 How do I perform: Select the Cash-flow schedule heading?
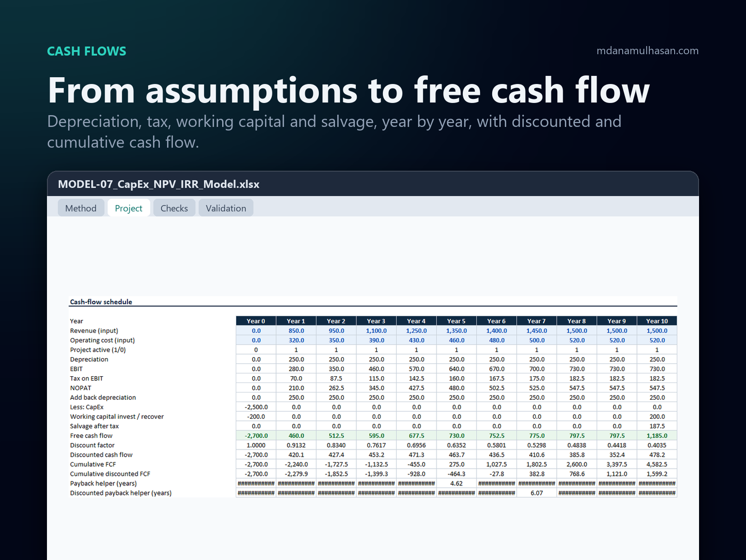tap(101, 302)
